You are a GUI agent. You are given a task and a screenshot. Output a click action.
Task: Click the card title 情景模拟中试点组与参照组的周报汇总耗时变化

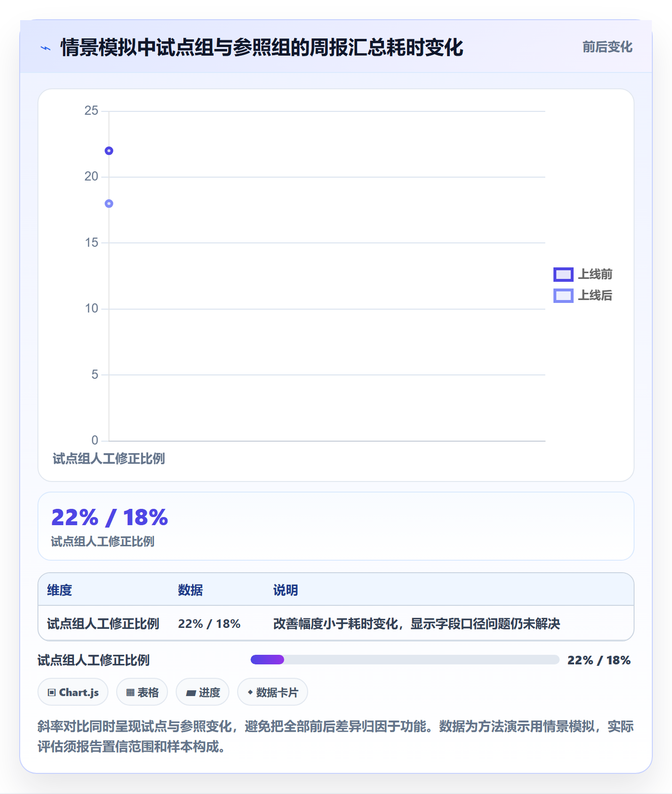coord(262,48)
